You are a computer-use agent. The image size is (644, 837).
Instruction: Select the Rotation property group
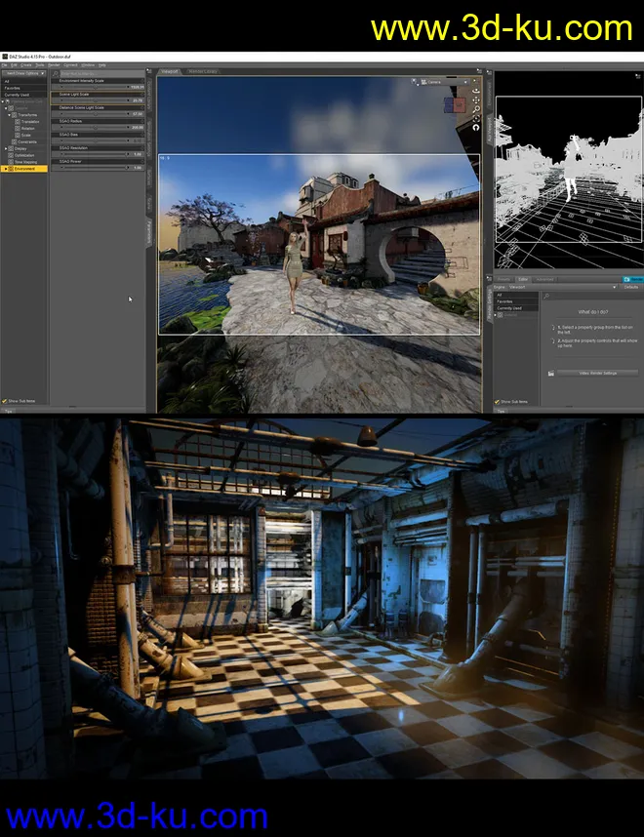28,128
